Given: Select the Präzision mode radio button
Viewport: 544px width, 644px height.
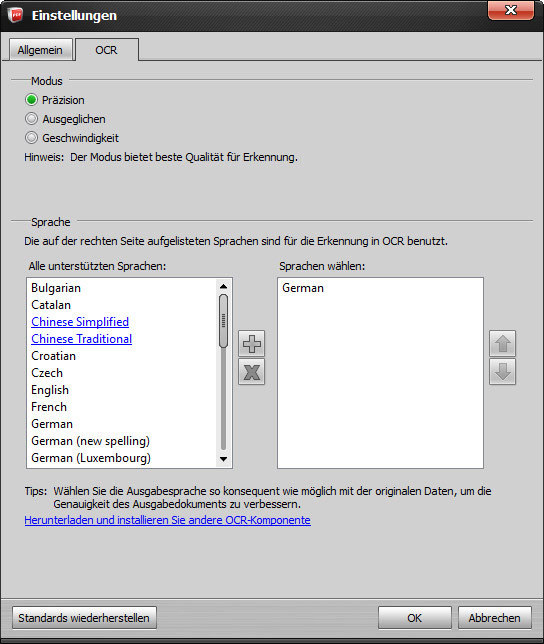Looking at the screenshot, I should click(31, 100).
